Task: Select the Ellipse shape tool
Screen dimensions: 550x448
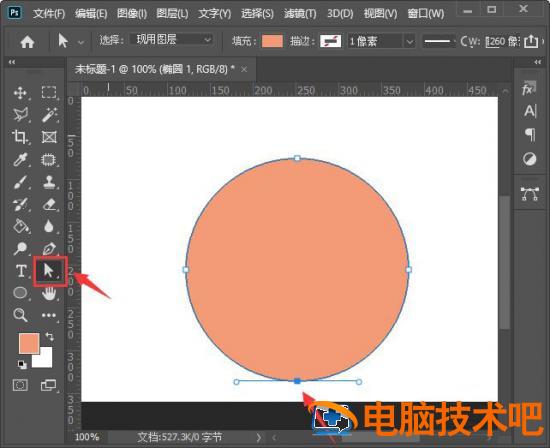Action: click(20, 292)
